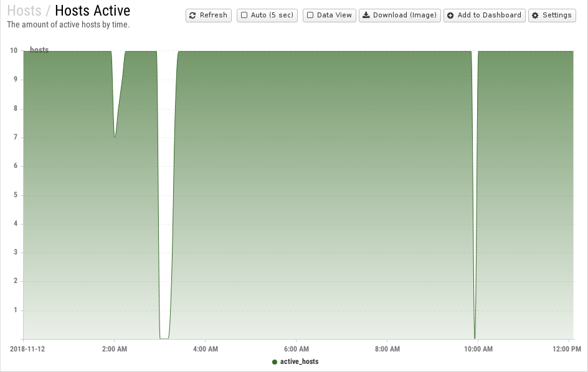Image resolution: width=588 pixels, height=372 pixels.
Task: Click the 2:00 AM x-axis label
Action: tap(115, 349)
